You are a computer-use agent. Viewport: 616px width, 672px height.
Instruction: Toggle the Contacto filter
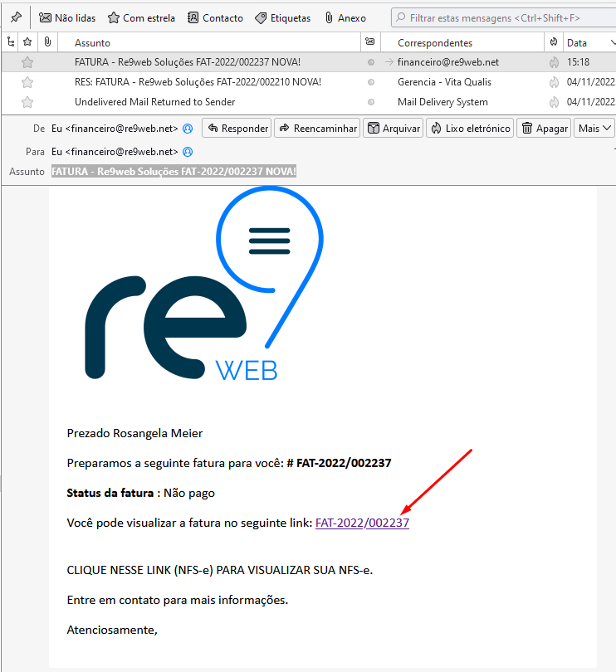tap(215, 18)
